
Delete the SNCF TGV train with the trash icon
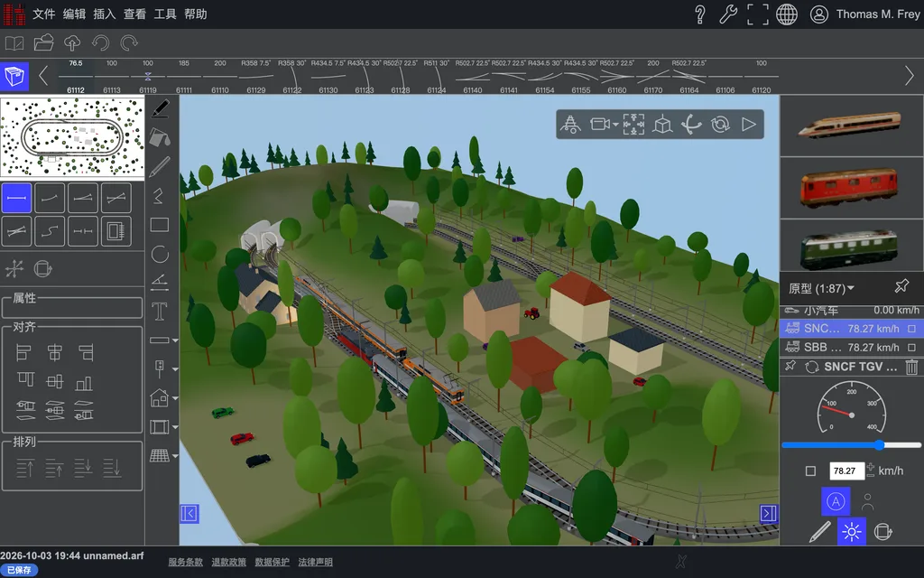click(911, 367)
